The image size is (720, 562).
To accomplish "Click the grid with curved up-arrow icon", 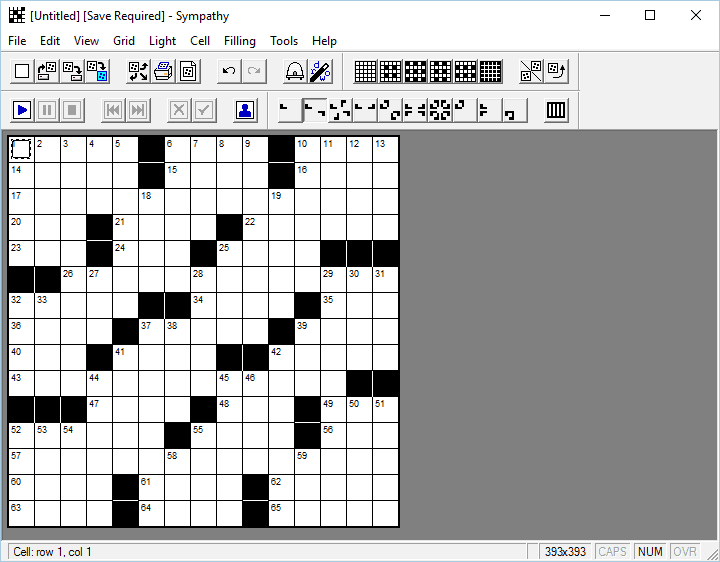I will click(x=556, y=71).
